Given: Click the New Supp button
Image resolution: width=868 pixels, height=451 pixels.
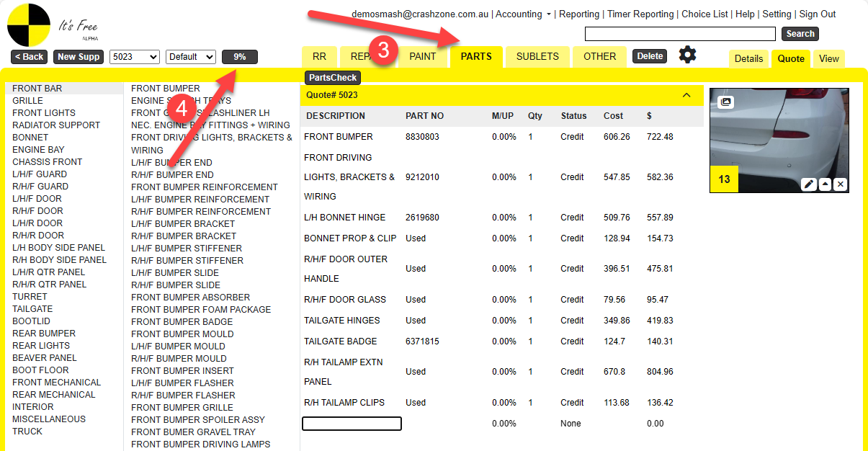Looking at the screenshot, I should (x=79, y=57).
